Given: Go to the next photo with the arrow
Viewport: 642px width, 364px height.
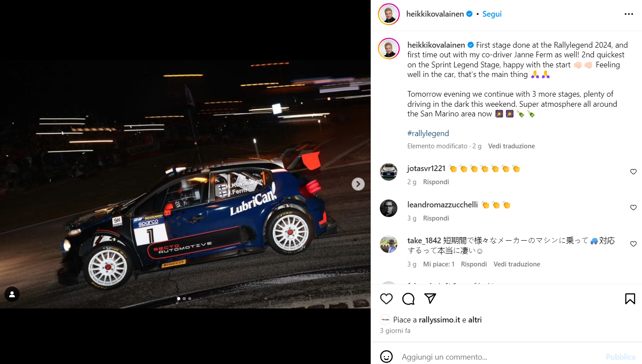Looking at the screenshot, I should click(x=358, y=184).
